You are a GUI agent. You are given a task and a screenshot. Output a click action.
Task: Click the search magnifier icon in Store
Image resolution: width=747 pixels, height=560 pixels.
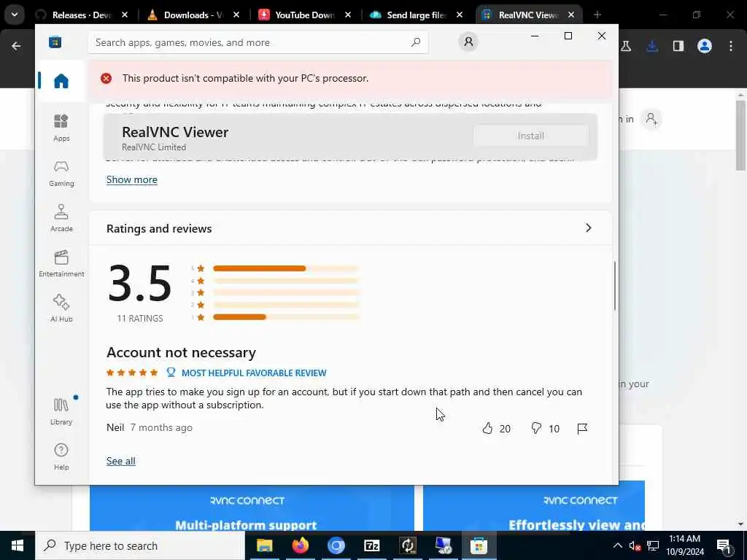pyautogui.click(x=416, y=42)
